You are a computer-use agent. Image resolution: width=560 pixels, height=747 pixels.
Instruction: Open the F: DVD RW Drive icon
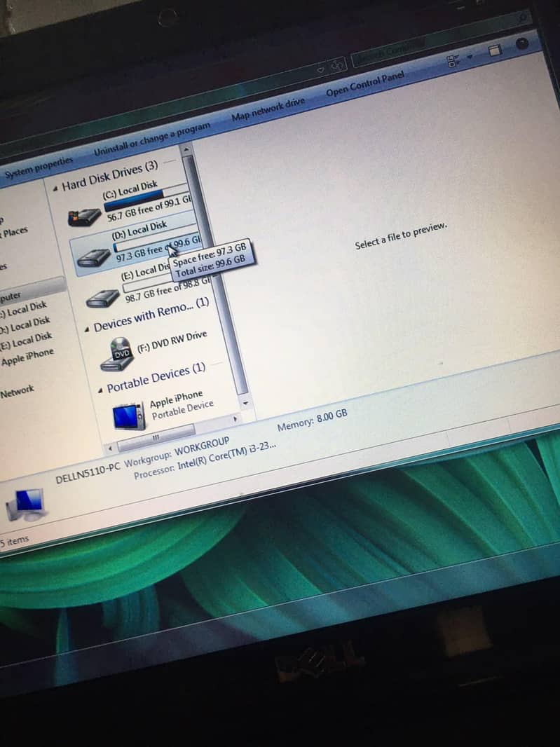[x=117, y=355]
